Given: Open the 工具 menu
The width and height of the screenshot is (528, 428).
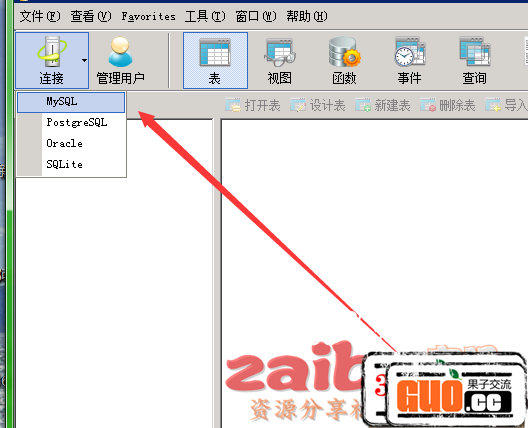Looking at the screenshot, I should click(x=205, y=16).
